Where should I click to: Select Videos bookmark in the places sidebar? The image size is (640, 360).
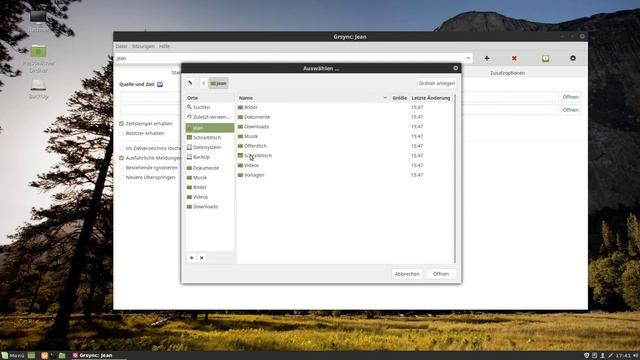[210, 197]
